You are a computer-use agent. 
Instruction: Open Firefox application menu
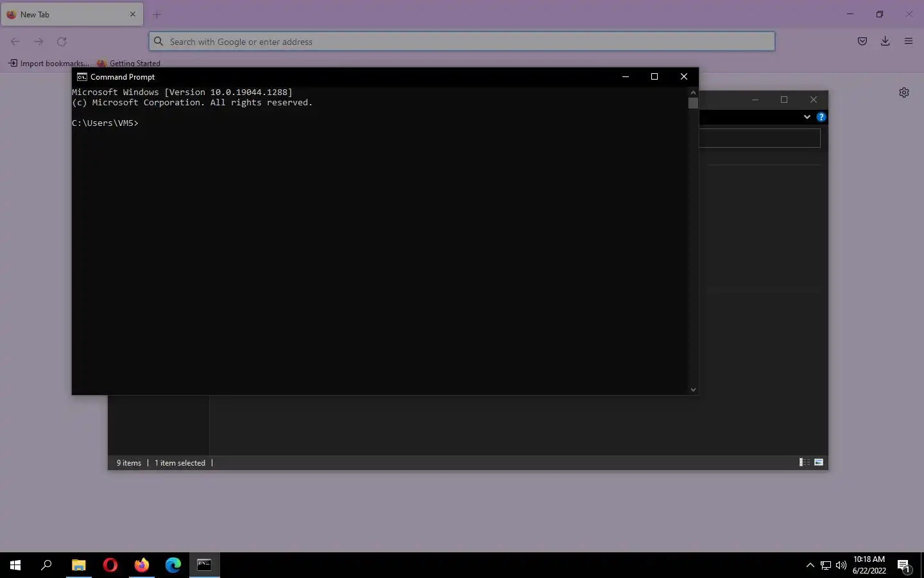click(909, 42)
